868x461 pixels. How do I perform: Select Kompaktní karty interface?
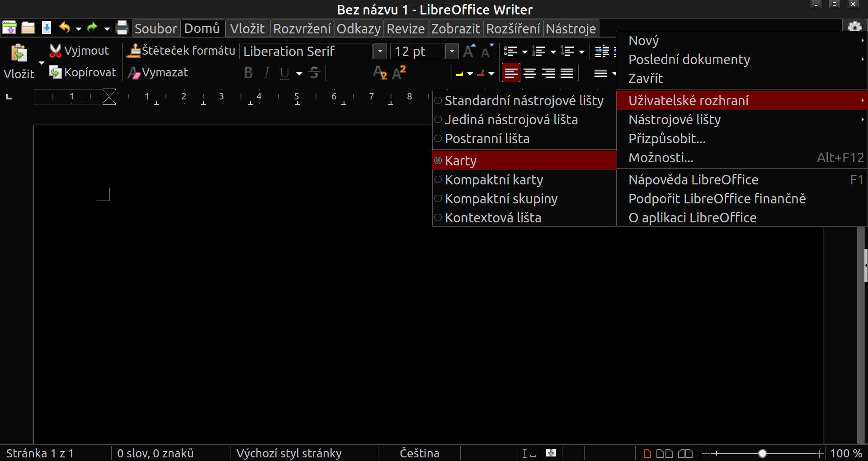(524, 179)
